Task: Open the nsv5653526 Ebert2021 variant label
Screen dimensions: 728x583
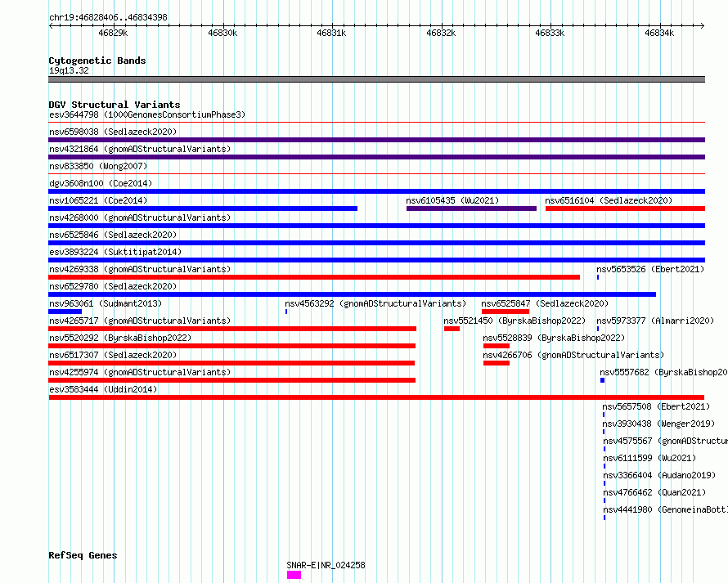Action: (x=650, y=269)
